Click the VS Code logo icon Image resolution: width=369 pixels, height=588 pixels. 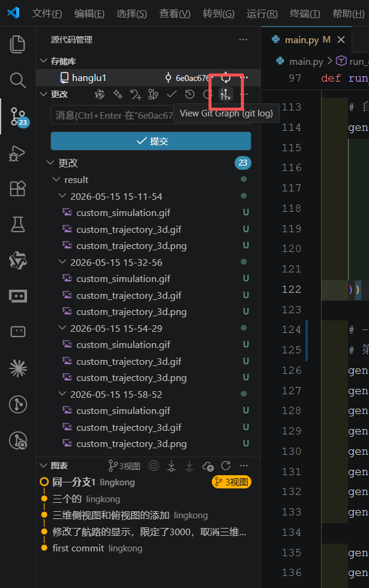13,13
